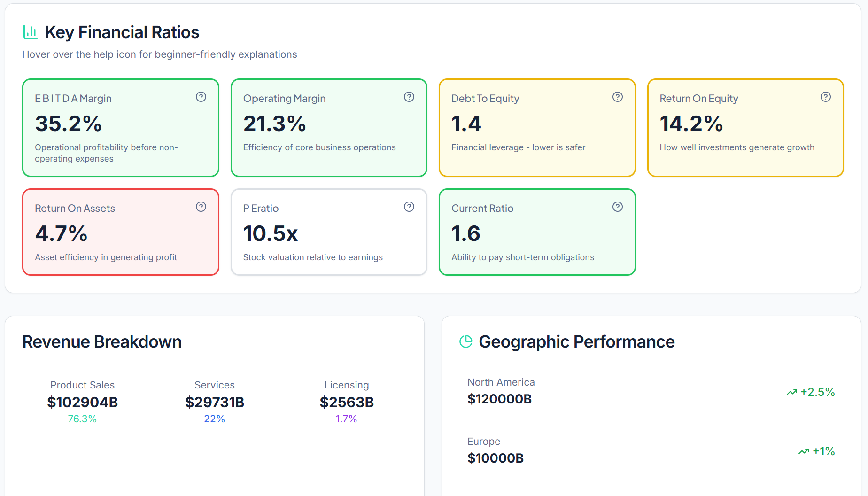Click the green trend arrow for North America
Viewport: 868px width, 496px height.
coord(792,392)
